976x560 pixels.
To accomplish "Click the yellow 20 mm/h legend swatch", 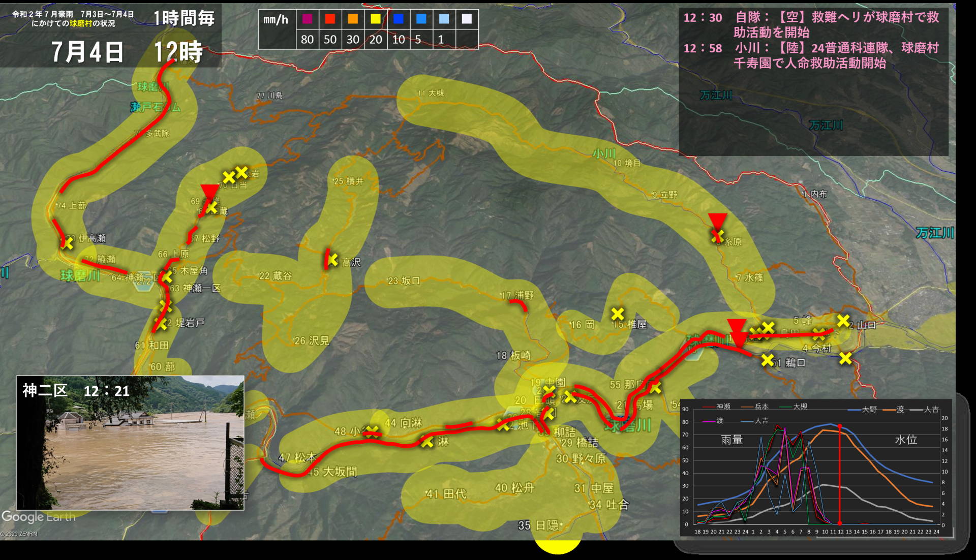I will pyautogui.click(x=376, y=19).
